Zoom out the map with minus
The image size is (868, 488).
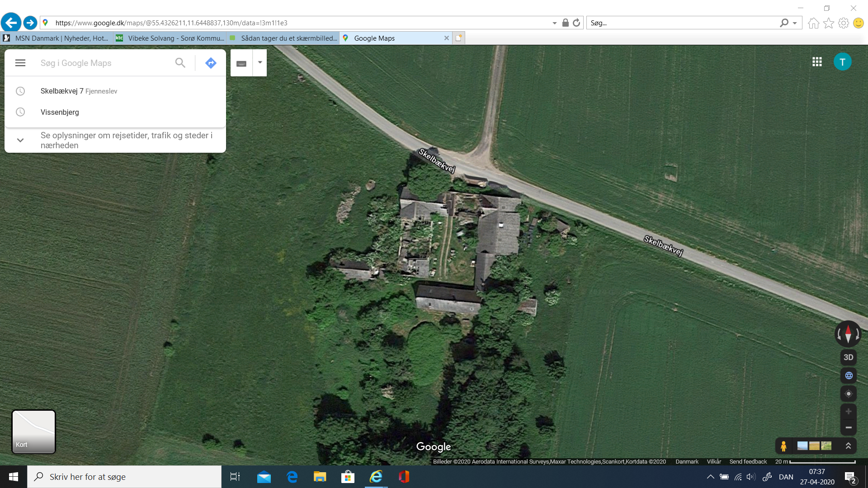(849, 427)
